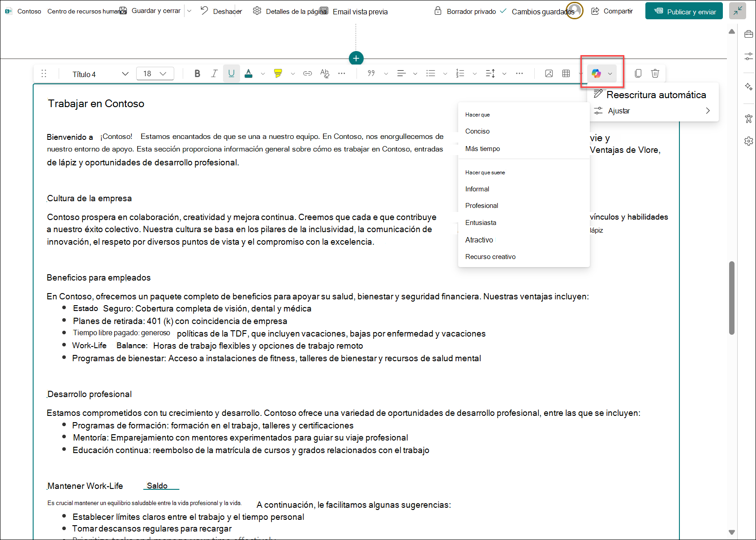
Task: Open the Ajustar submenu
Action: (653, 111)
